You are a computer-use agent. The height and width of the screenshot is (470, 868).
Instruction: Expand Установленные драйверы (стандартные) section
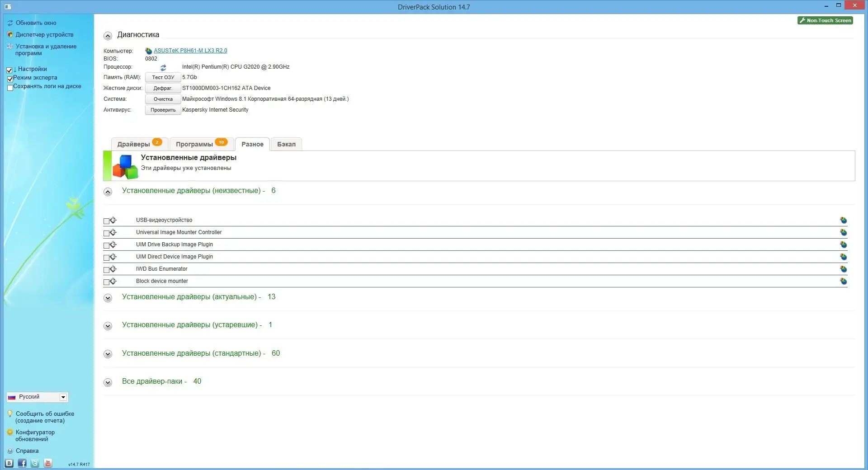coord(108,354)
